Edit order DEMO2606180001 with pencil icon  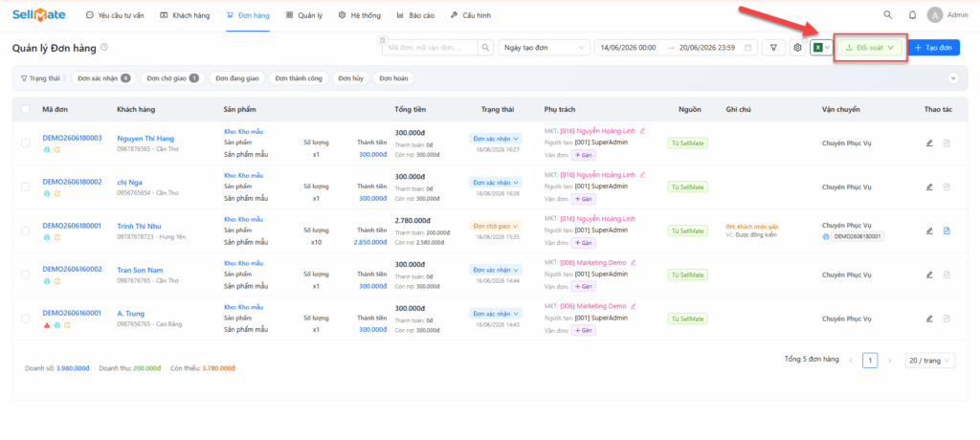[x=929, y=231]
